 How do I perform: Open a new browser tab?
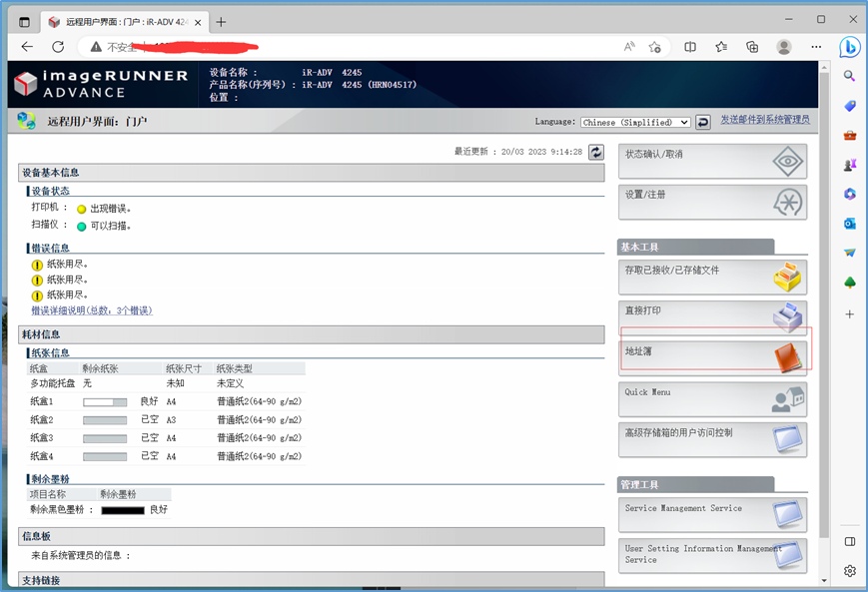point(222,21)
